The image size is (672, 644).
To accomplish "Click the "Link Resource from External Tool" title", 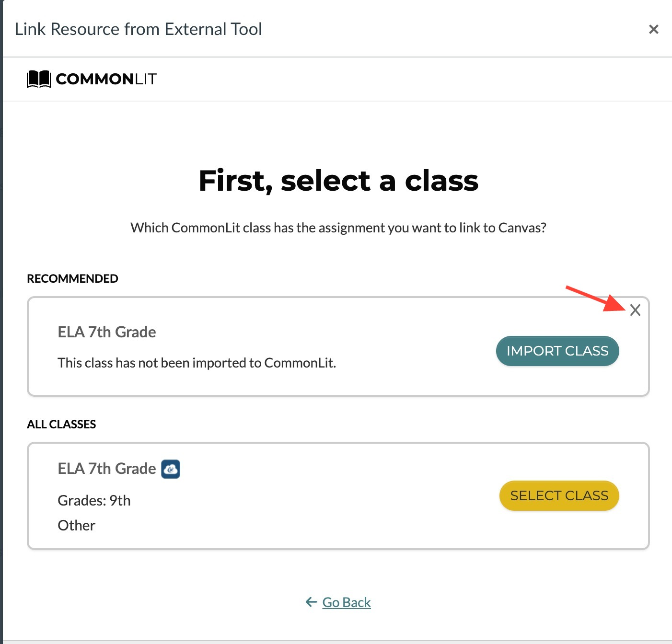I will 139,29.
